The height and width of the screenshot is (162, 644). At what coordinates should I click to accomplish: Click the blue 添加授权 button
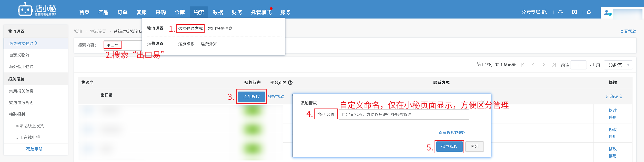tap(251, 96)
